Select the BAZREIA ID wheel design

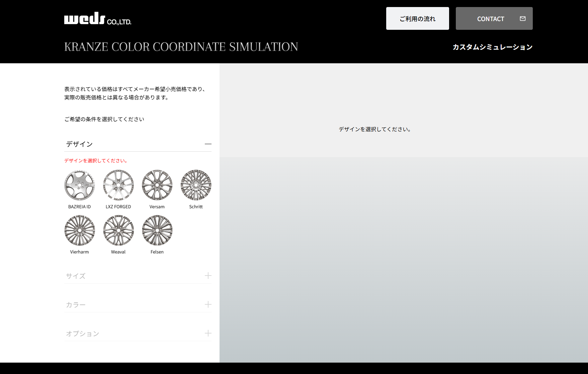79,185
